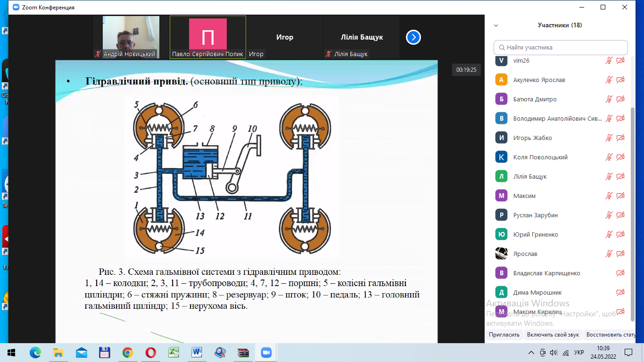Screen dimensions: 644x362
Task: Open the taskbar clock and date
Action: pyautogui.click(x=603, y=353)
